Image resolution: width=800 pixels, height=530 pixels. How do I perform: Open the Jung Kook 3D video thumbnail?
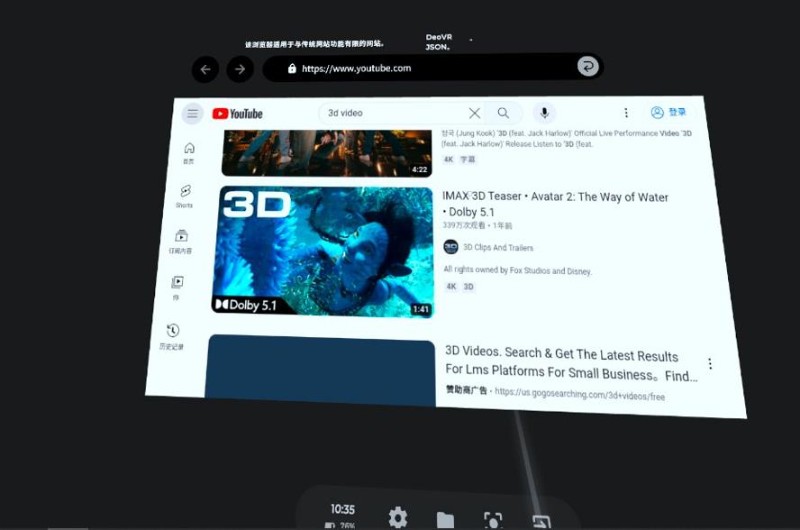coord(327,153)
